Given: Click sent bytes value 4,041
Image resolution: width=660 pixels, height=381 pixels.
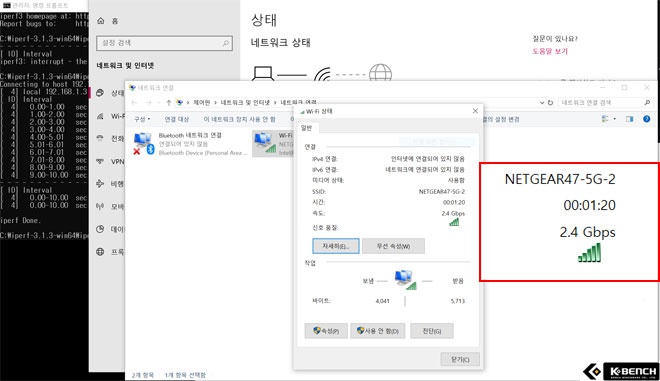Looking at the screenshot, I should click(x=382, y=301).
